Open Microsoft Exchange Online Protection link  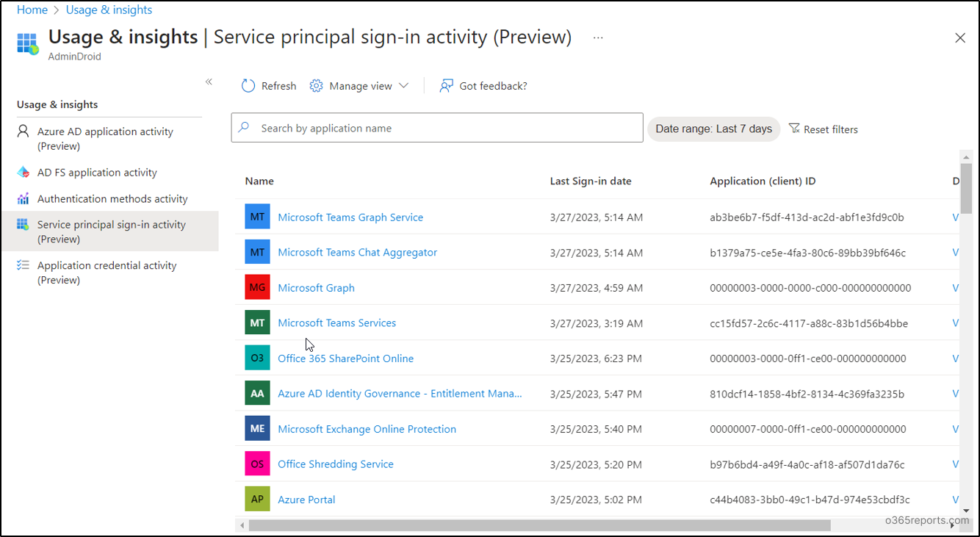point(367,429)
